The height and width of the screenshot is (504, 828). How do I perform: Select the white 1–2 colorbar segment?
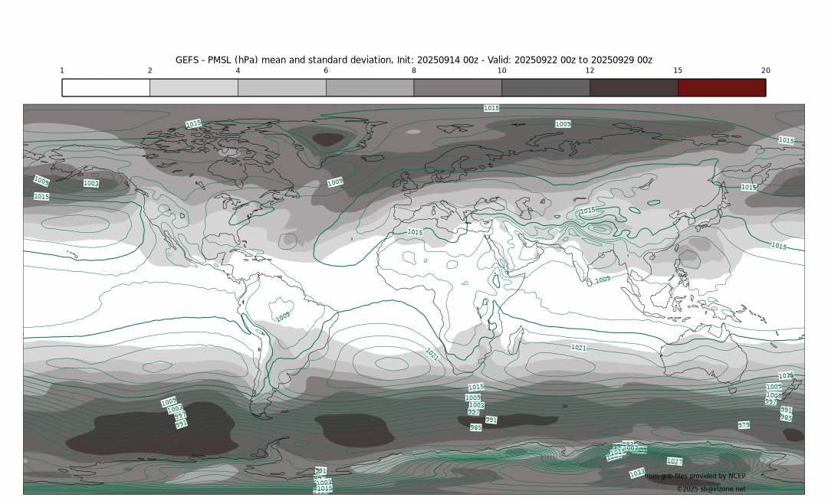coord(106,87)
